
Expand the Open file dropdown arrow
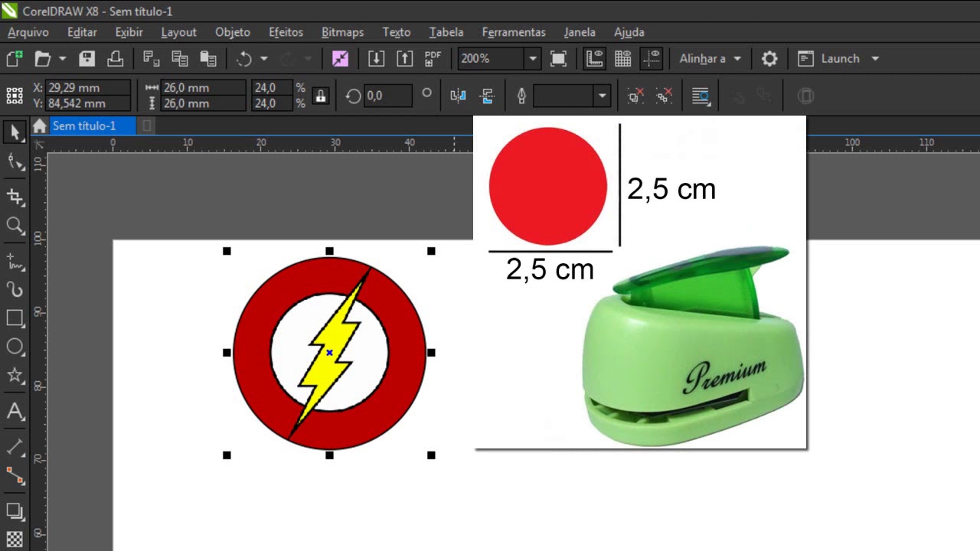tap(63, 58)
